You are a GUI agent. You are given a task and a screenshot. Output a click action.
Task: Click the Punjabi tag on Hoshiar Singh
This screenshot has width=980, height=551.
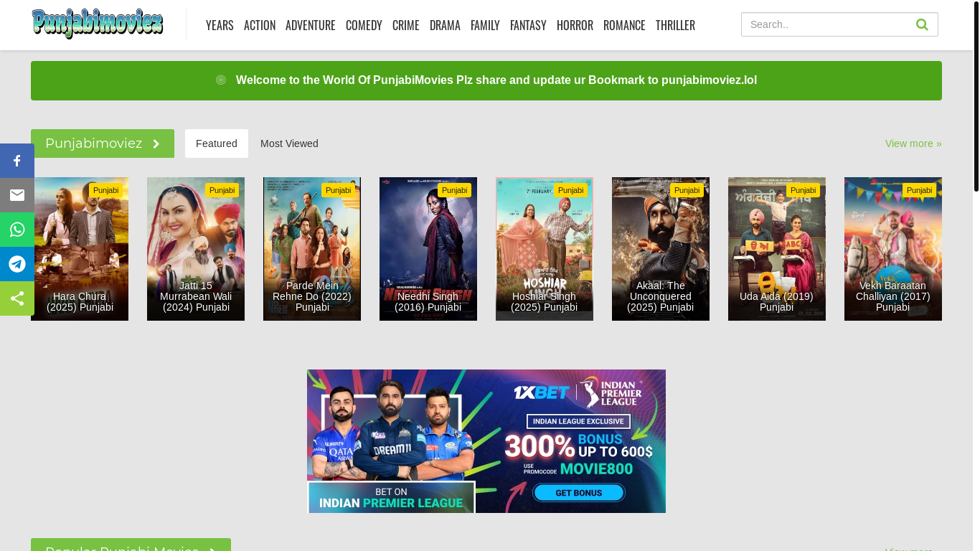point(571,190)
